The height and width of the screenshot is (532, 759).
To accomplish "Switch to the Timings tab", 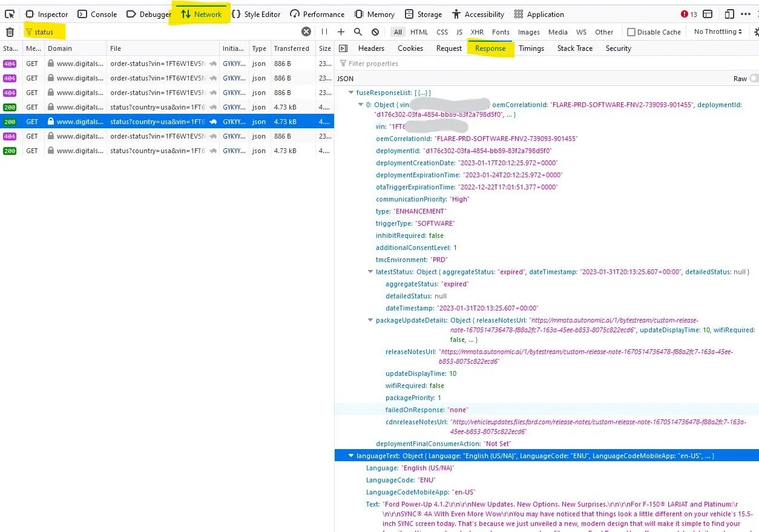I will [531, 48].
